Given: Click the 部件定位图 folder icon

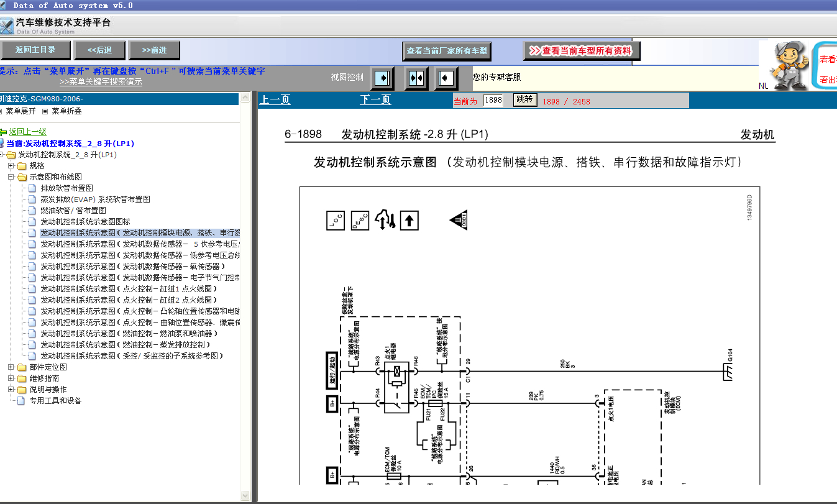Looking at the screenshot, I should click(22, 367).
